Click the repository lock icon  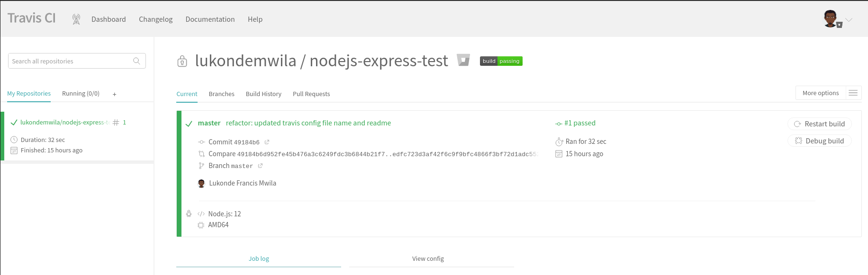(x=182, y=61)
